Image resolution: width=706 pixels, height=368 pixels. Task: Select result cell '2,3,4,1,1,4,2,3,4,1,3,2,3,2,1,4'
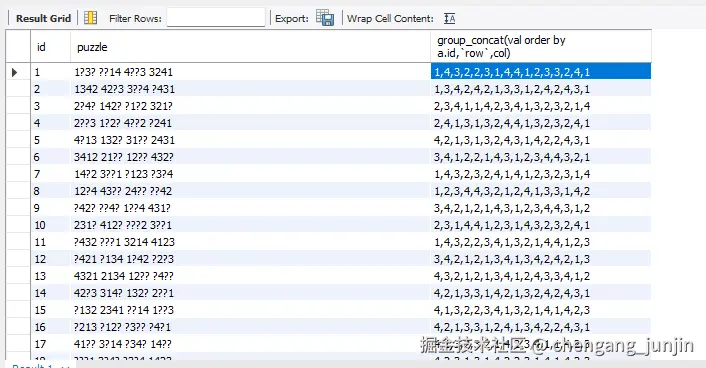tap(541, 106)
